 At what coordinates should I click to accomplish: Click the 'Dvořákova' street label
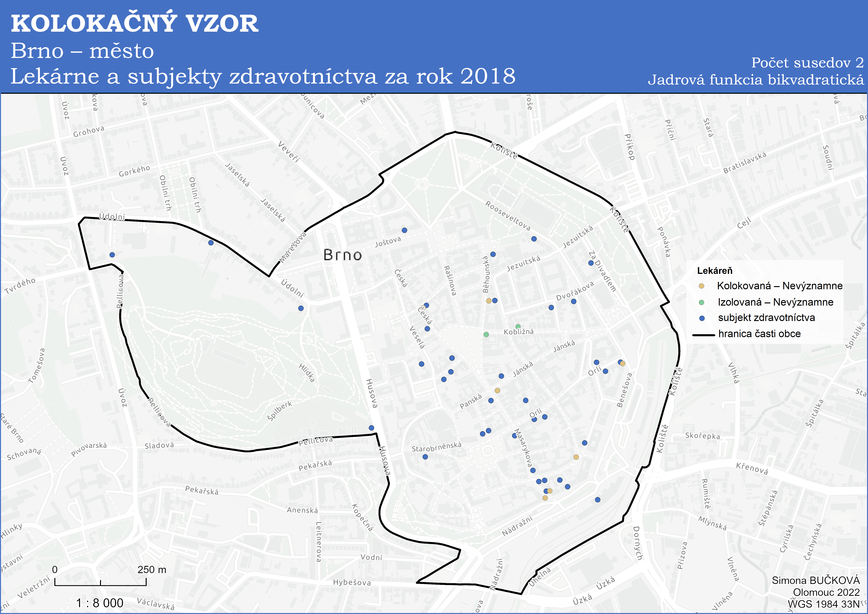point(575,291)
